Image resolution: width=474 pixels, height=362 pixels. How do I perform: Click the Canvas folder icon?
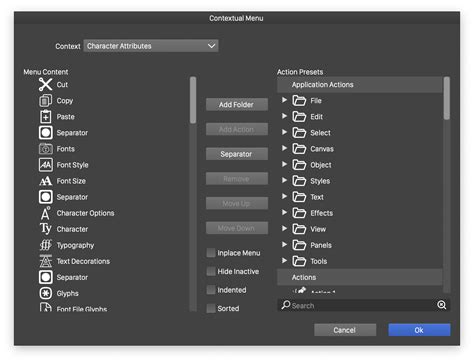click(299, 149)
